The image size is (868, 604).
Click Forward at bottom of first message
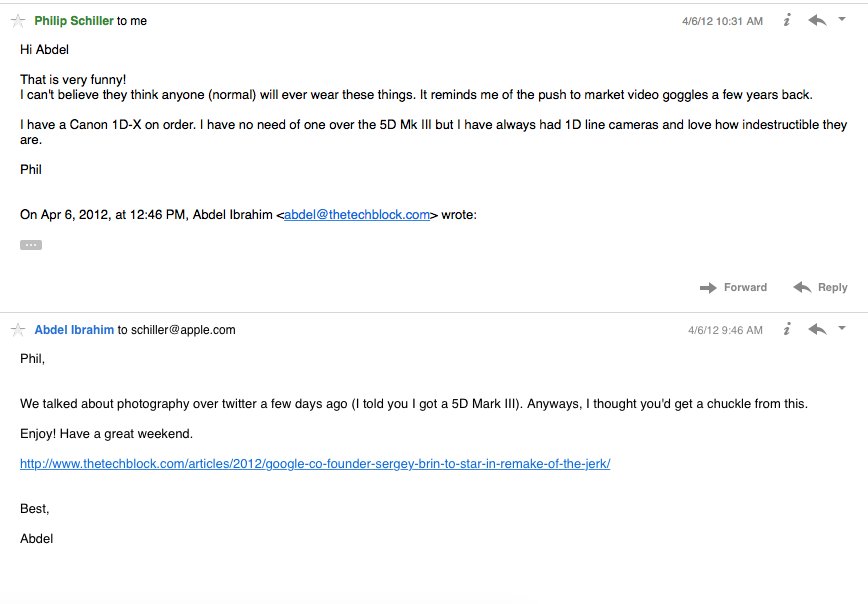click(x=745, y=287)
